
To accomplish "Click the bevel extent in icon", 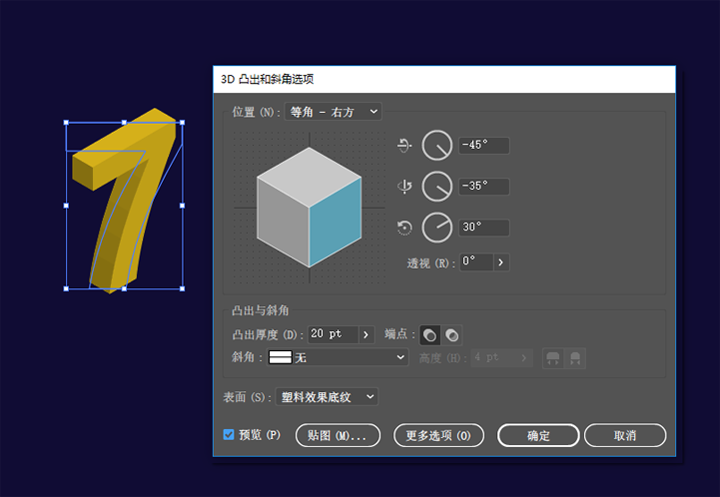I will tap(575, 358).
